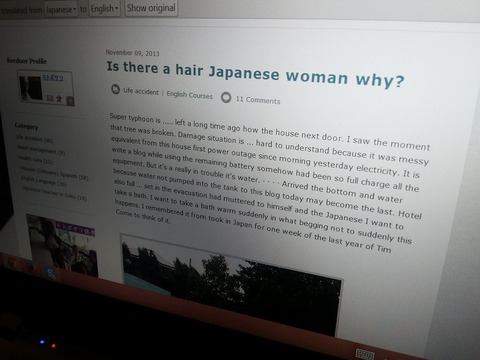Open the Life accident (90) category

click(x=35, y=139)
